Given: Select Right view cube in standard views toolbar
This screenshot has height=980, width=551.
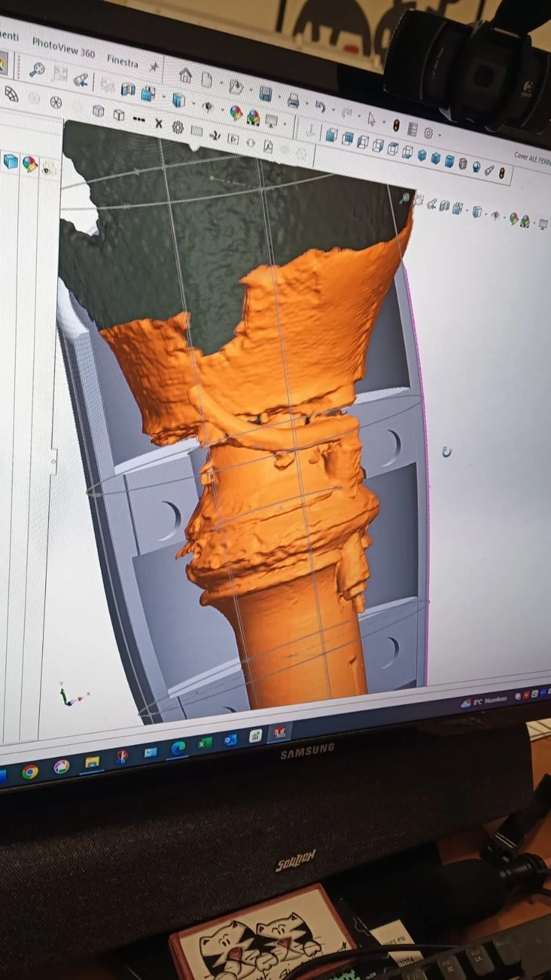Looking at the screenshot, I should (x=378, y=145).
